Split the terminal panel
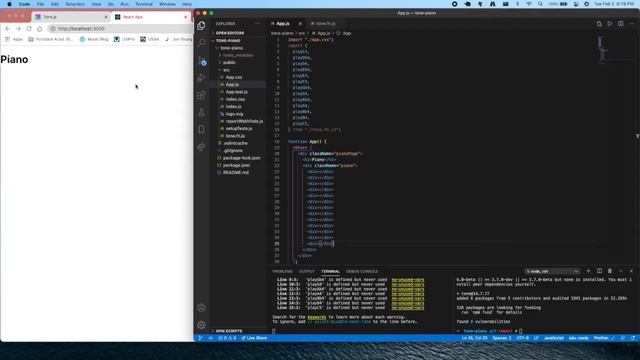The height and width of the screenshot is (360, 640). coord(599,271)
